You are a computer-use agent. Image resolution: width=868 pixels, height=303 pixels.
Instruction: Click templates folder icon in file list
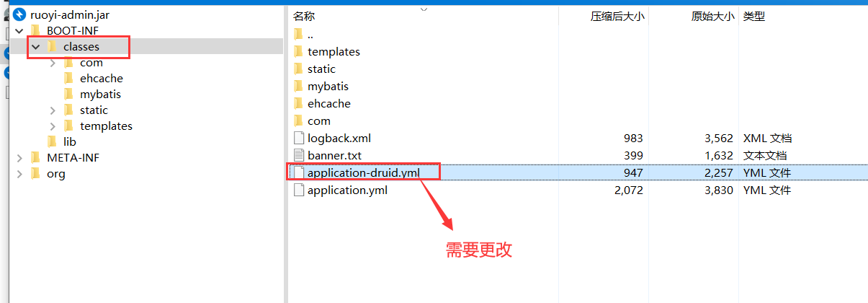coord(299,51)
